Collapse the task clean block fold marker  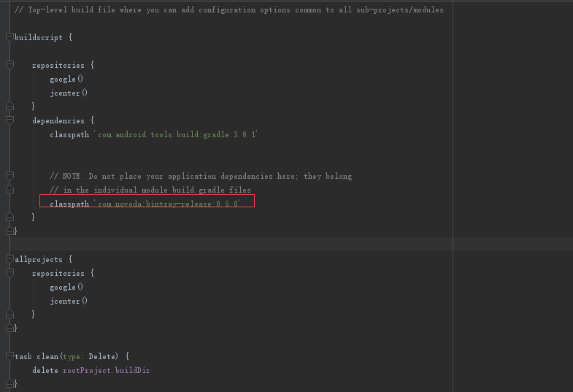pyautogui.click(x=10, y=356)
